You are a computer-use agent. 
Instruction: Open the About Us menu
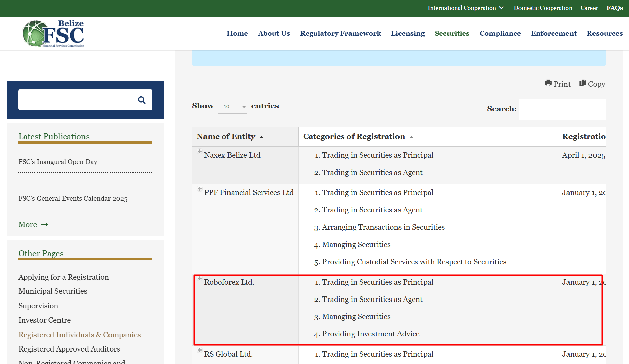coord(274,33)
